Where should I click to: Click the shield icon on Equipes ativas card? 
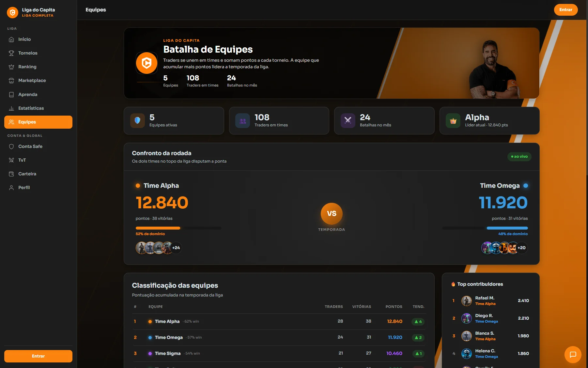pos(137,120)
